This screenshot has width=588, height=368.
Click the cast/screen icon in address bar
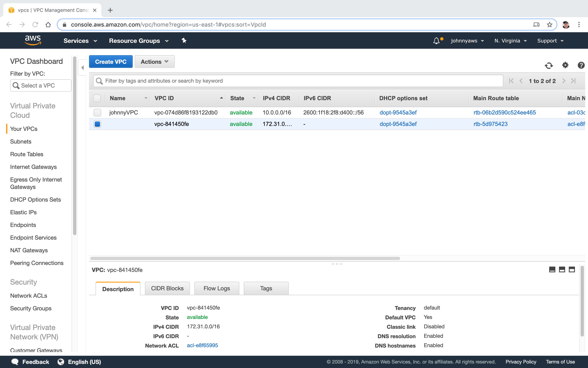pos(536,25)
